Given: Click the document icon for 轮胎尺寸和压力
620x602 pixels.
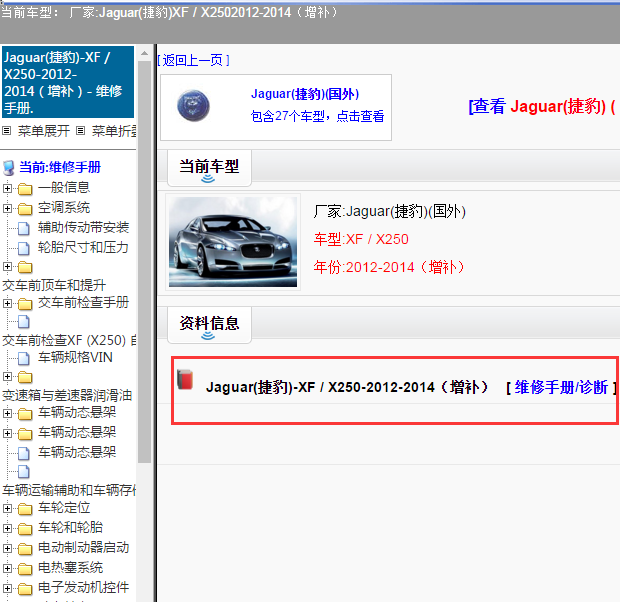Looking at the screenshot, I should 24,248.
